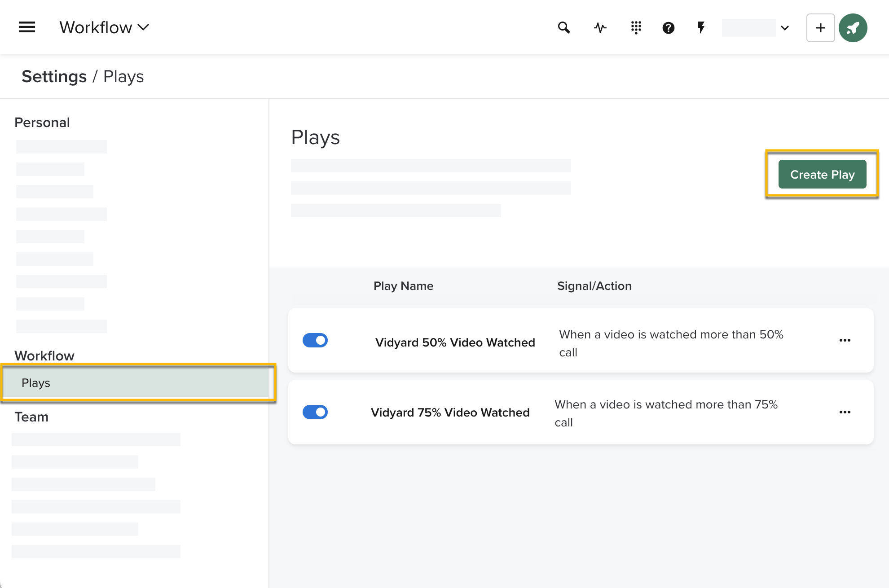Go to Settings via the breadcrumb
The width and height of the screenshot is (889, 588).
(x=54, y=76)
